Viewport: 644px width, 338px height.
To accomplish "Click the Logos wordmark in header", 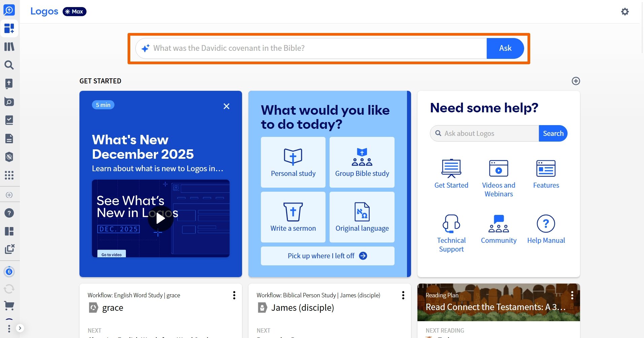I will point(44,11).
